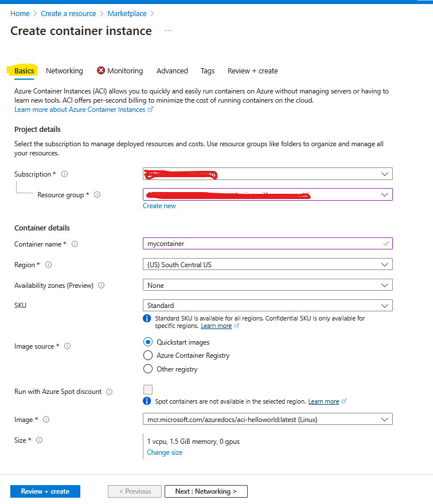
Task: Click the Resource group info icon
Action: tap(97, 195)
